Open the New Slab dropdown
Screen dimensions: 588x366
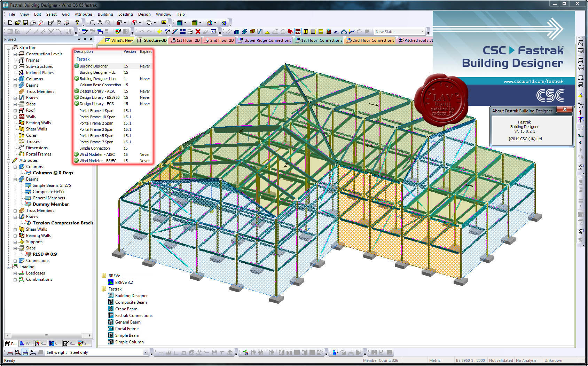point(422,32)
